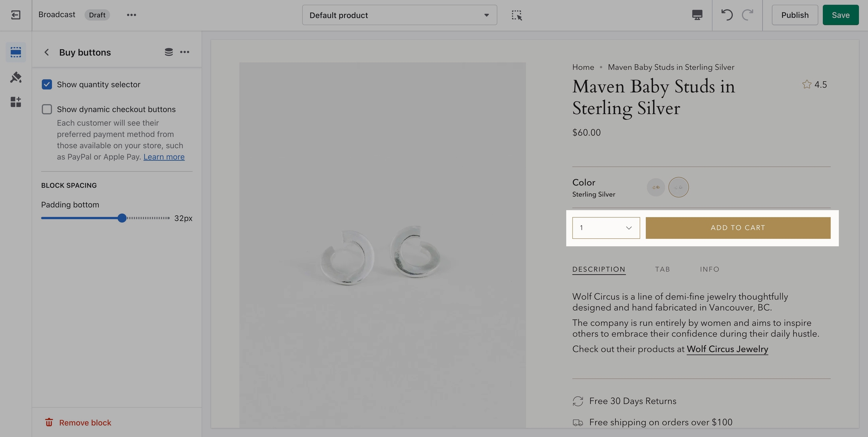Open the App embeds icon
Image resolution: width=868 pixels, height=437 pixels.
pos(15,102)
